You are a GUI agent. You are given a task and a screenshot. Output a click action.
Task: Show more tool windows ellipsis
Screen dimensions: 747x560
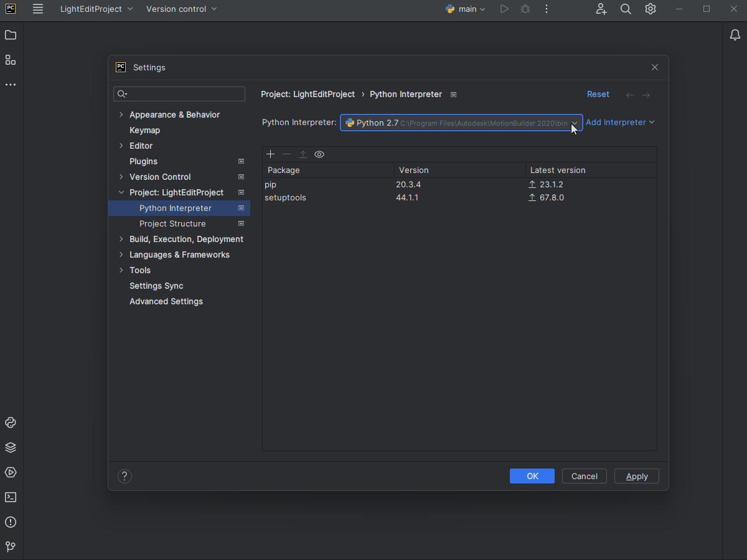pos(11,85)
